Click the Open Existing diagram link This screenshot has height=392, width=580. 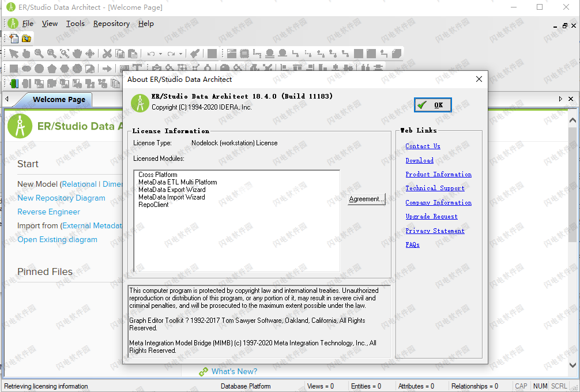tap(57, 240)
